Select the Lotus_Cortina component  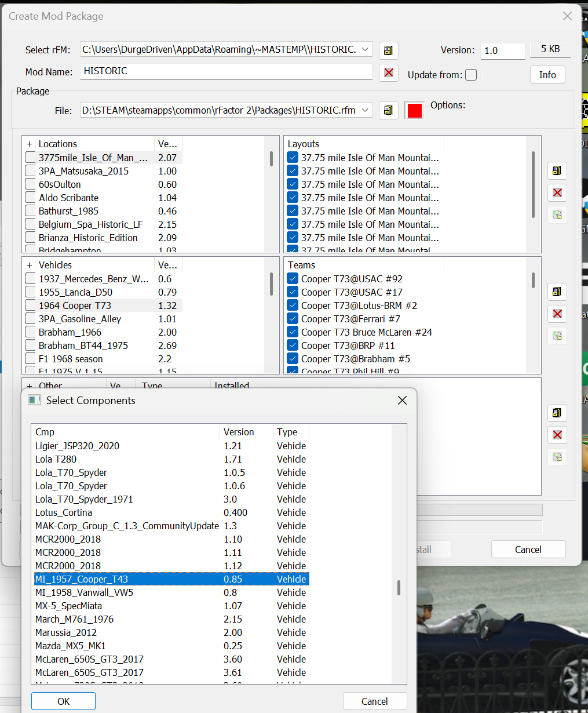coord(171,512)
